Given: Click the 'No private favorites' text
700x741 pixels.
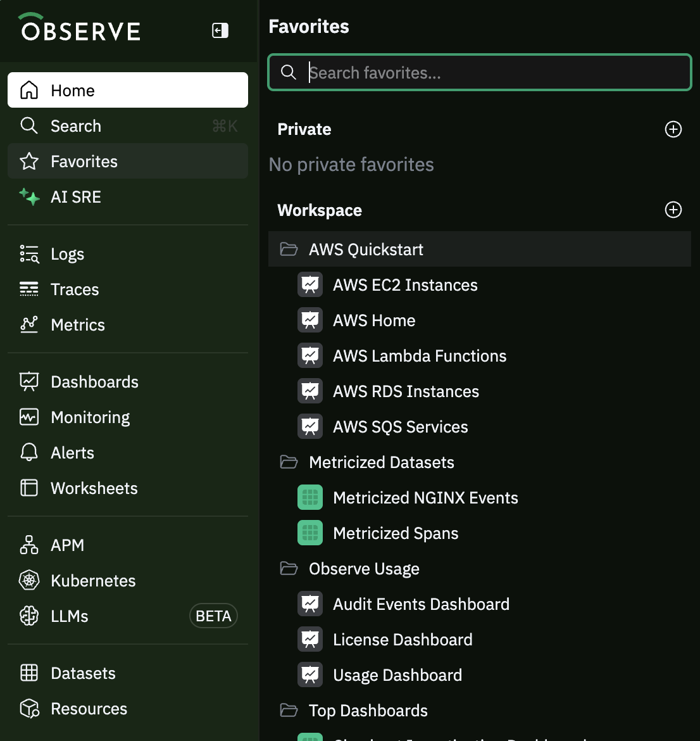Looking at the screenshot, I should point(351,165).
